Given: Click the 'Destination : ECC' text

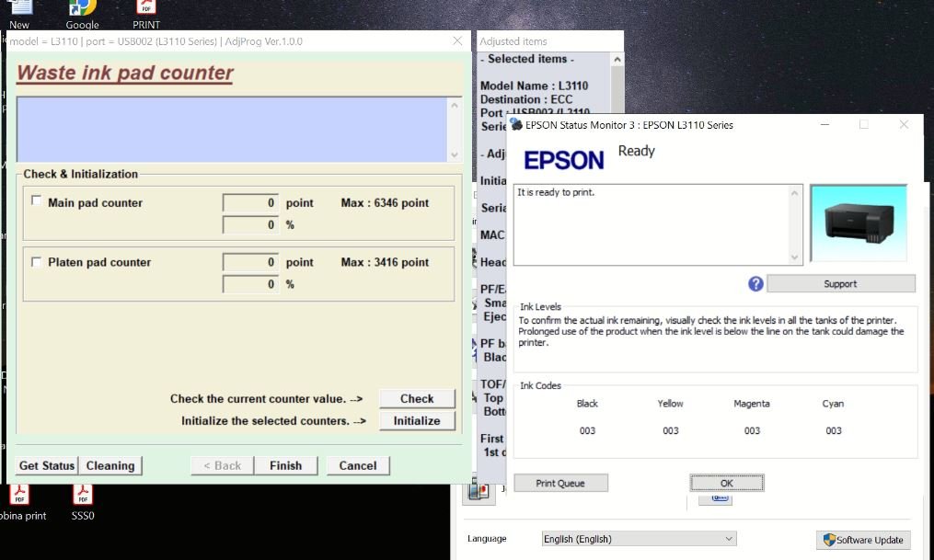Looking at the screenshot, I should click(526, 99).
